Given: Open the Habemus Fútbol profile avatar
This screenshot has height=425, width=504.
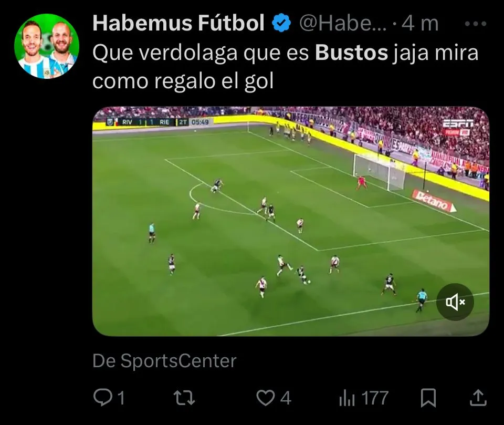Looking at the screenshot, I should (x=47, y=46).
